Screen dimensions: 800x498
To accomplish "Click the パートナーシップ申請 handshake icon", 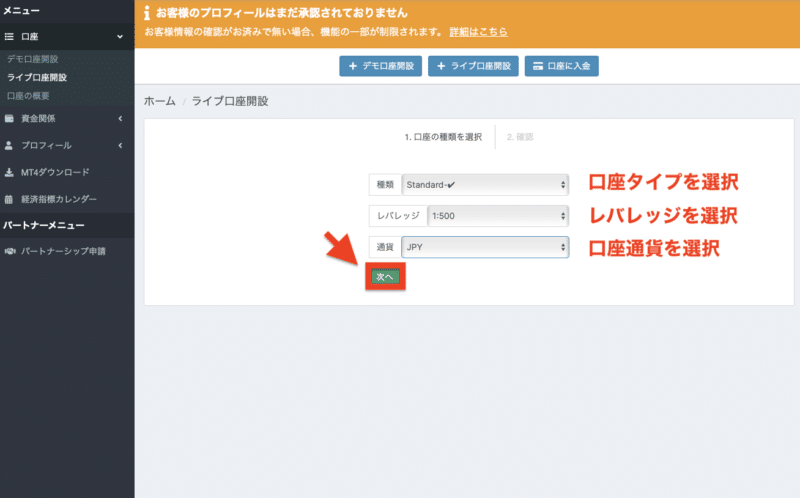I will point(10,251).
